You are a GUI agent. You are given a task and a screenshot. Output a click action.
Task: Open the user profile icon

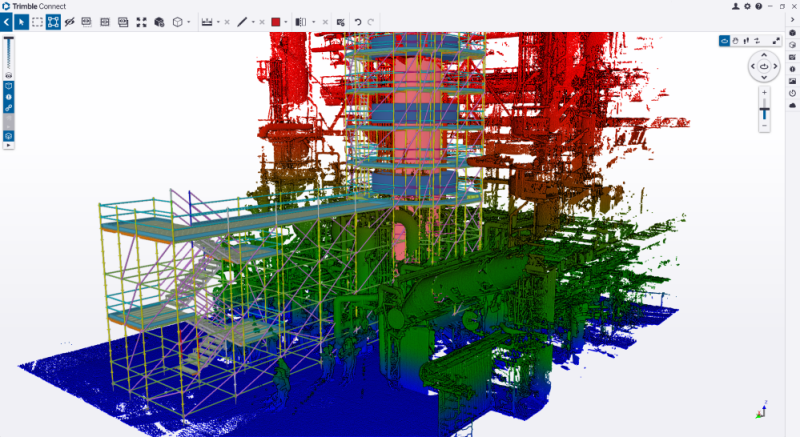click(736, 6)
